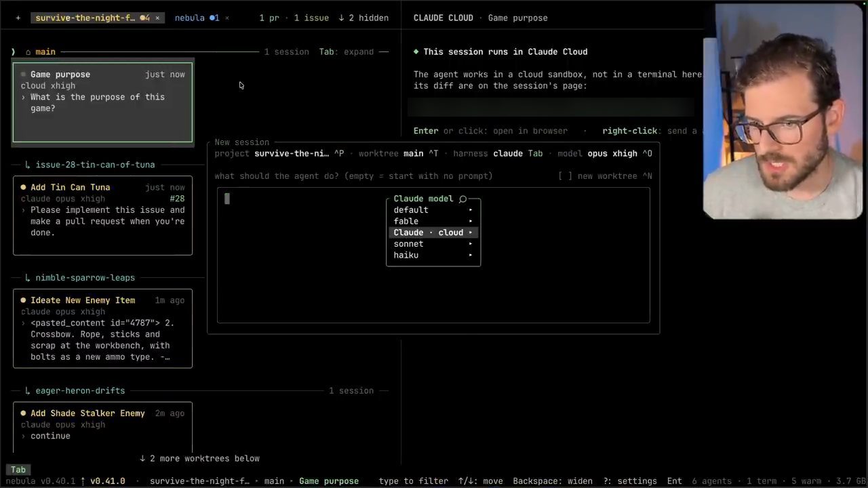Click the branch icon beside eager-heron-drifts

click(28, 391)
